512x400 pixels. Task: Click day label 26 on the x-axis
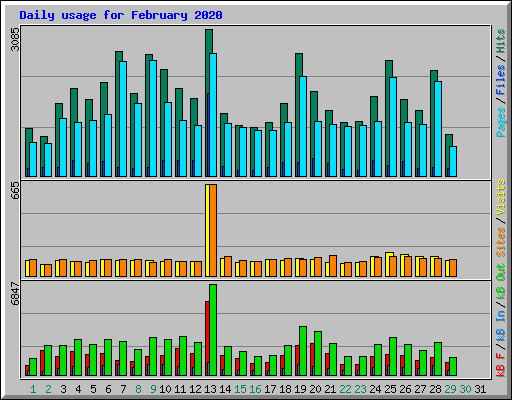coord(405,389)
